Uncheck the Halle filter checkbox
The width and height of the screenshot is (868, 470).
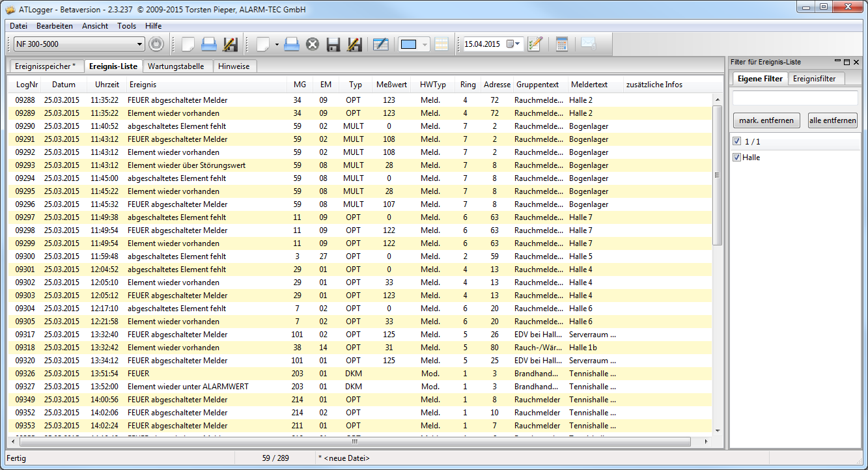pyautogui.click(x=737, y=158)
